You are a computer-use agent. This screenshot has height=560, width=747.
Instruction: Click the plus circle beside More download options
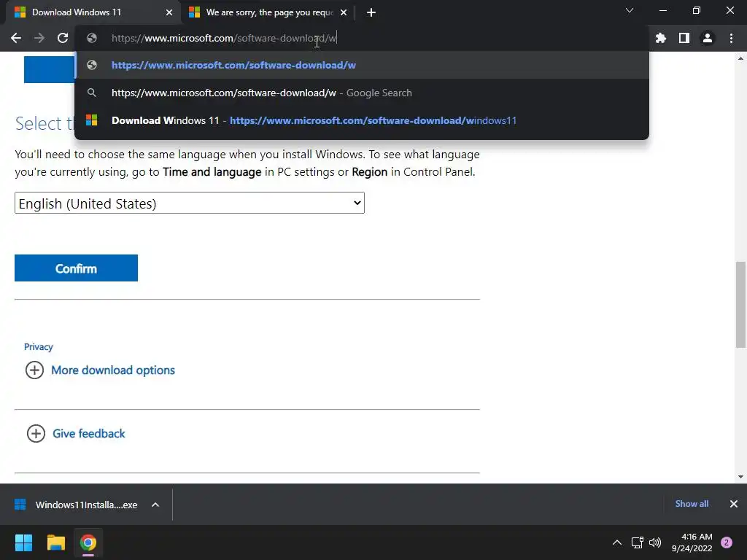(x=34, y=370)
